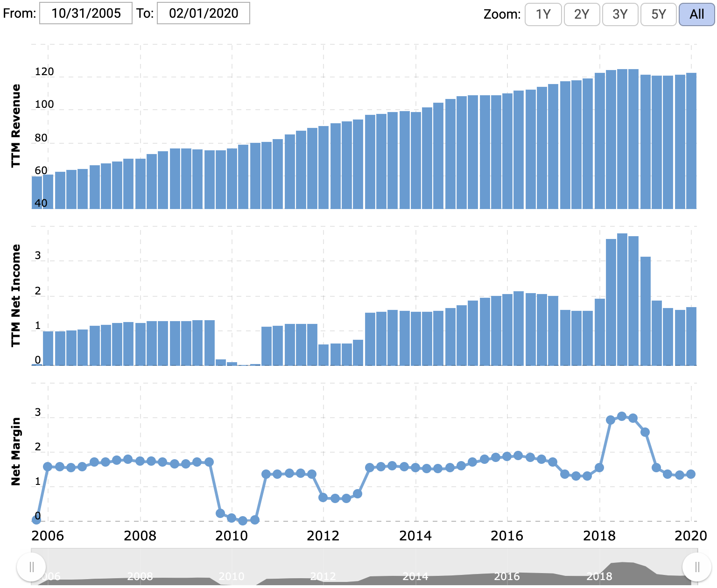Click the 120 tick label on the revenue axis
Image resolution: width=717 pixels, height=588 pixels.
(x=44, y=72)
